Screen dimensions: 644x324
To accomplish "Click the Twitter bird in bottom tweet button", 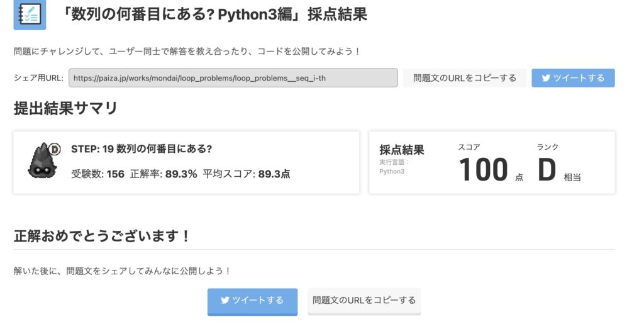I will (x=225, y=300).
